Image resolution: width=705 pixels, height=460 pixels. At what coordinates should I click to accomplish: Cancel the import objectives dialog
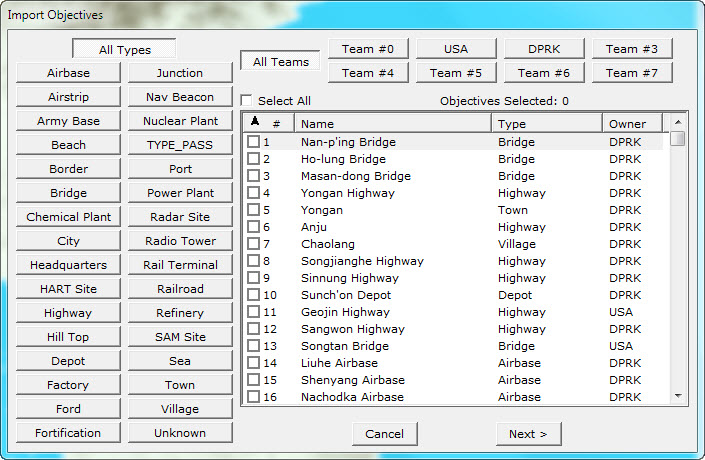pos(384,434)
